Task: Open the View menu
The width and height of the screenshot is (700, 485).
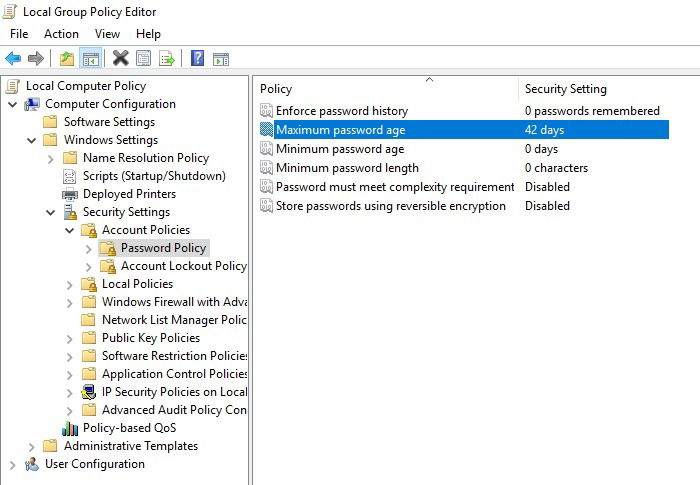Action: (107, 34)
